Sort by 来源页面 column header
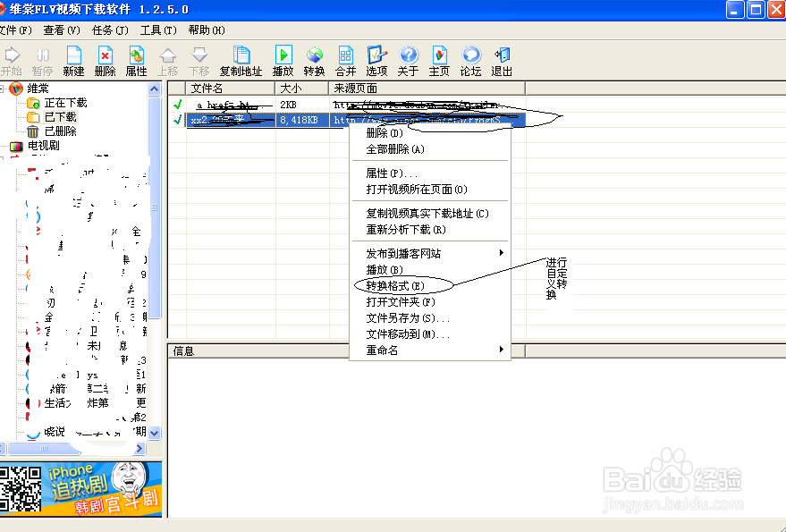Image resolution: width=786 pixels, height=532 pixels. [x=427, y=89]
